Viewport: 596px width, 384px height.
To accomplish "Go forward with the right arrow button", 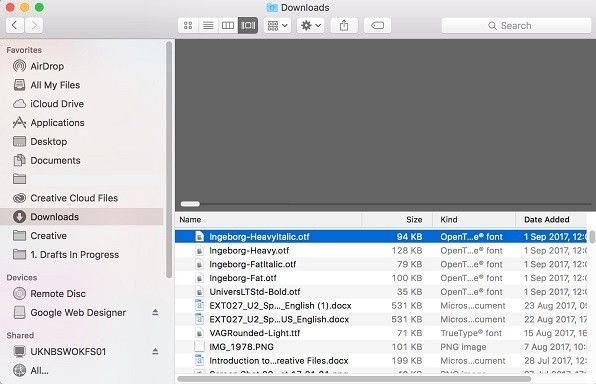I will (x=34, y=25).
